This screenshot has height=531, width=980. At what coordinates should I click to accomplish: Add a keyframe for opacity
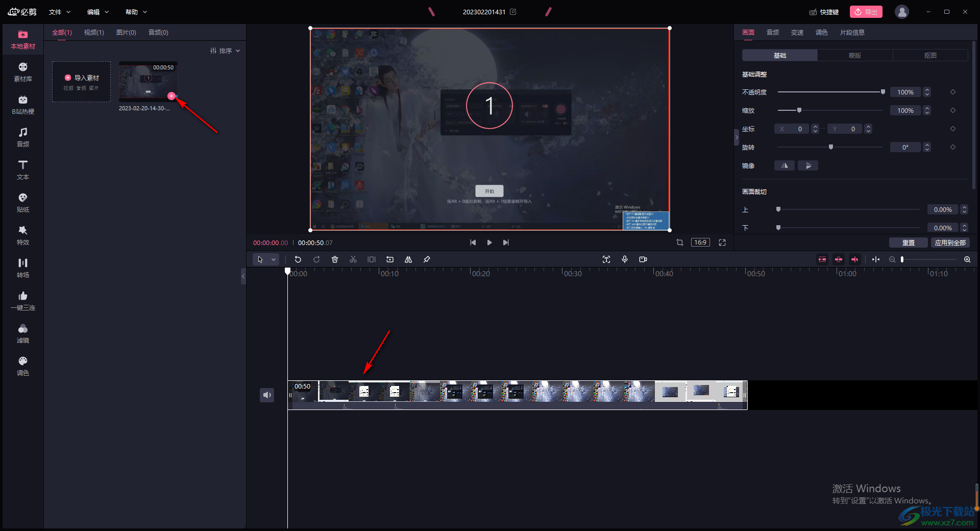(953, 92)
